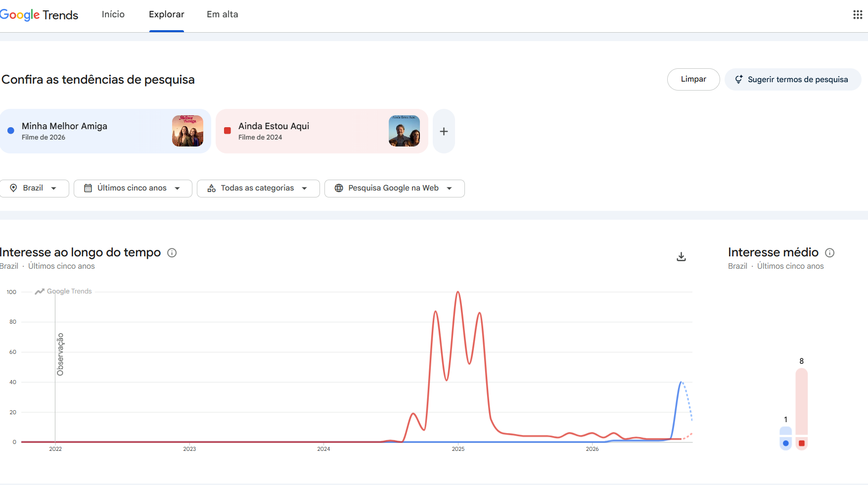Click the Interesse médio heading
The width and height of the screenshot is (868, 485).
coord(773,252)
